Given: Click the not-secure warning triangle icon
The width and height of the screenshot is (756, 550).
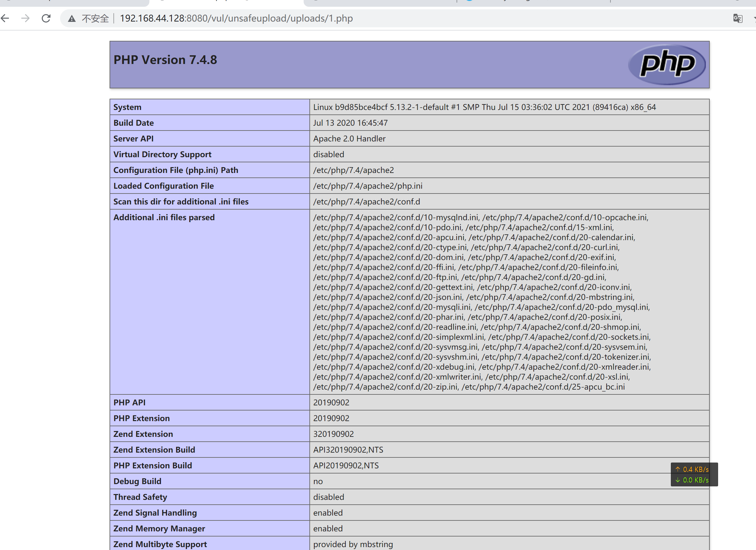Looking at the screenshot, I should [x=72, y=19].
